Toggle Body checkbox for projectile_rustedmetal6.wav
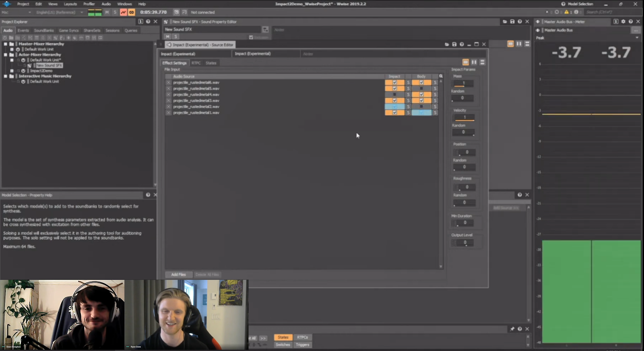The height and width of the screenshot is (351, 644). (x=421, y=83)
